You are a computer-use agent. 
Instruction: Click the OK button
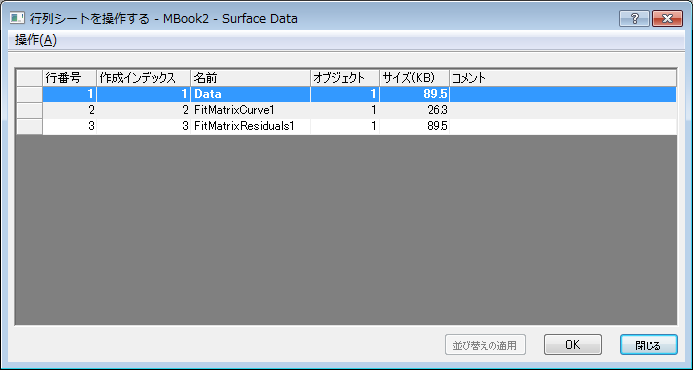tap(573, 345)
